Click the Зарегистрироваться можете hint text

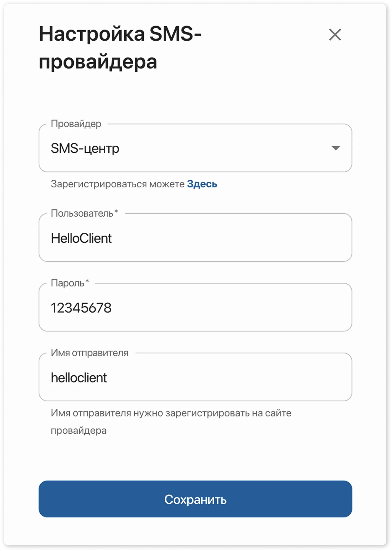point(118,184)
